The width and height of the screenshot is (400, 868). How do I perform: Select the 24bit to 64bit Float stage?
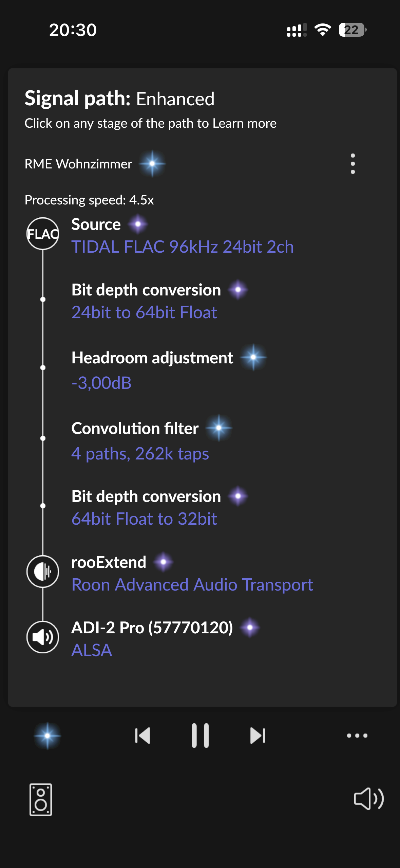pyautogui.click(x=144, y=312)
